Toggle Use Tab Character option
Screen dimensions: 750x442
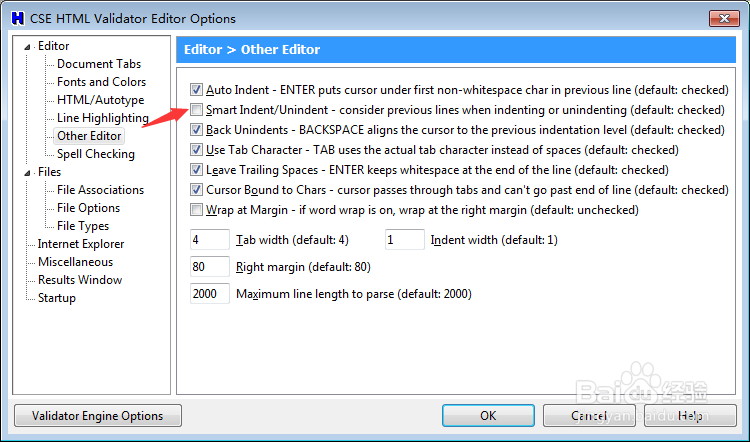click(x=197, y=150)
